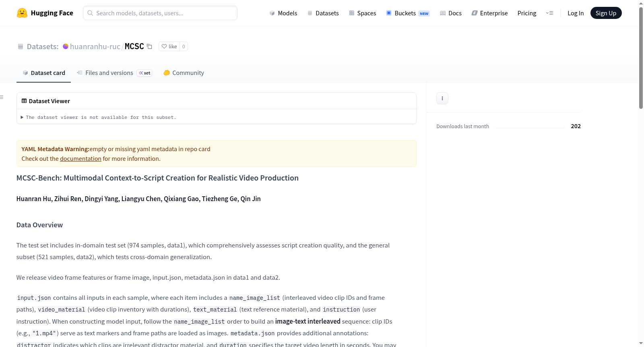The height and width of the screenshot is (347, 644).
Task: Click the Downloads last month value 202
Action: pos(576,126)
